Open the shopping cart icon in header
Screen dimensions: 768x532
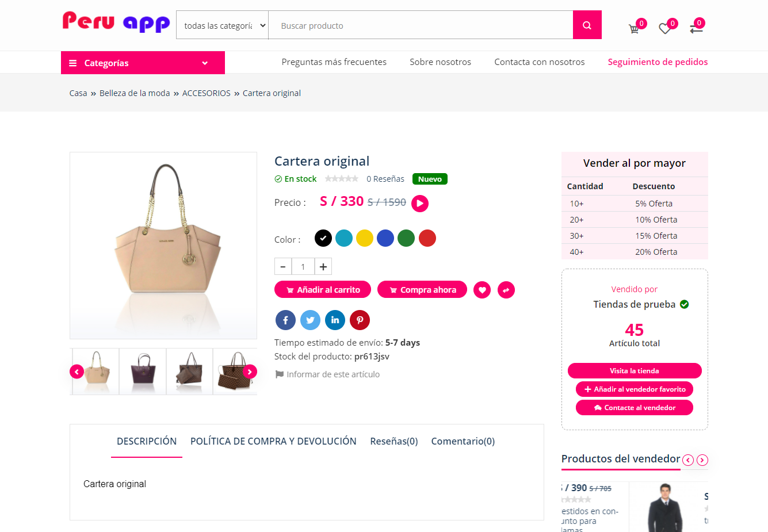tap(634, 28)
